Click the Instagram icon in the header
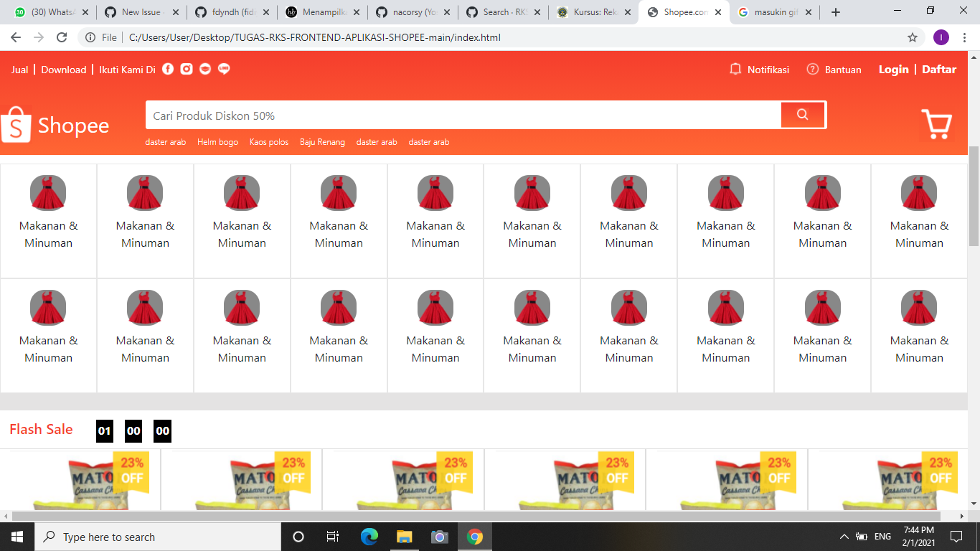 click(186, 69)
